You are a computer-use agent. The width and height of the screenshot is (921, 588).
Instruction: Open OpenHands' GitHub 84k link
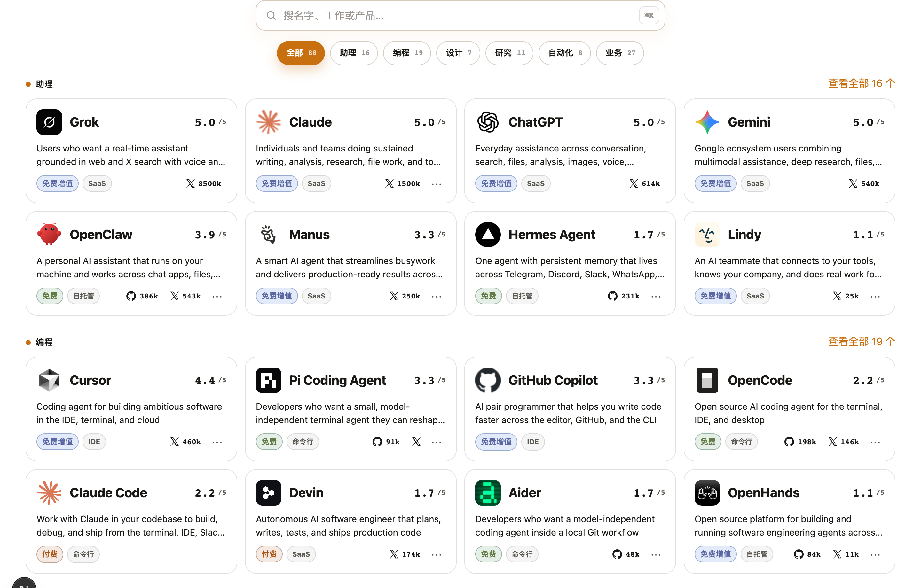click(x=807, y=554)
